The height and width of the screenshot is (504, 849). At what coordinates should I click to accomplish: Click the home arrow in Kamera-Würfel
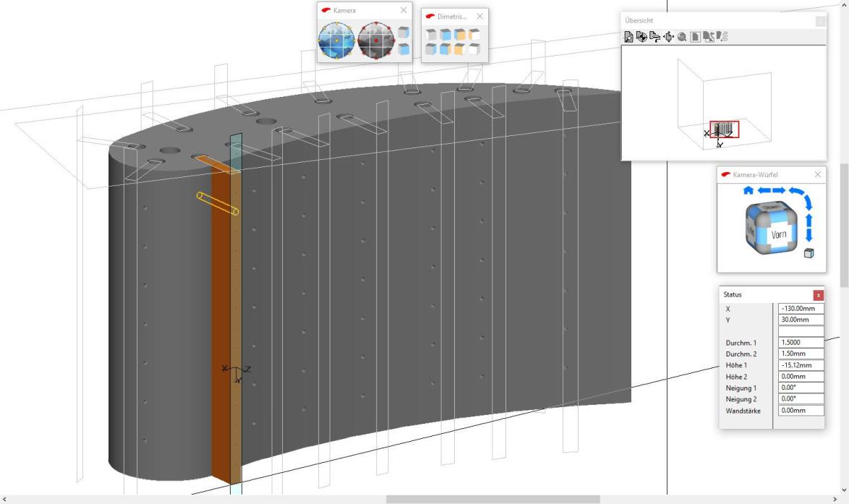coord(748,190)
